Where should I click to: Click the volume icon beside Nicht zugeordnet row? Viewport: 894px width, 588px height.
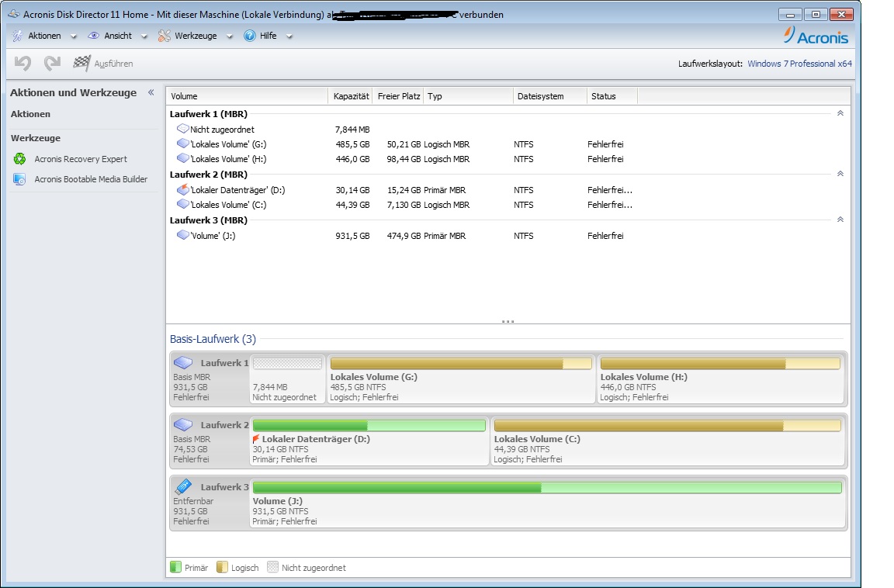[x=182, y=129]
